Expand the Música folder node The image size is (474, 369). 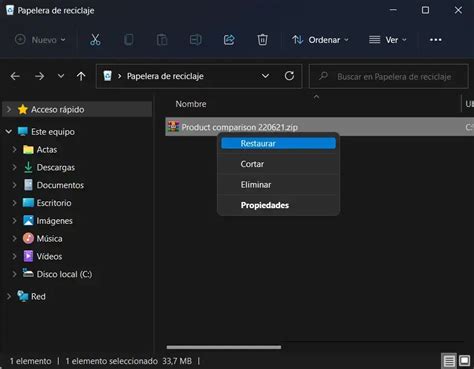[x=14, y=238]
